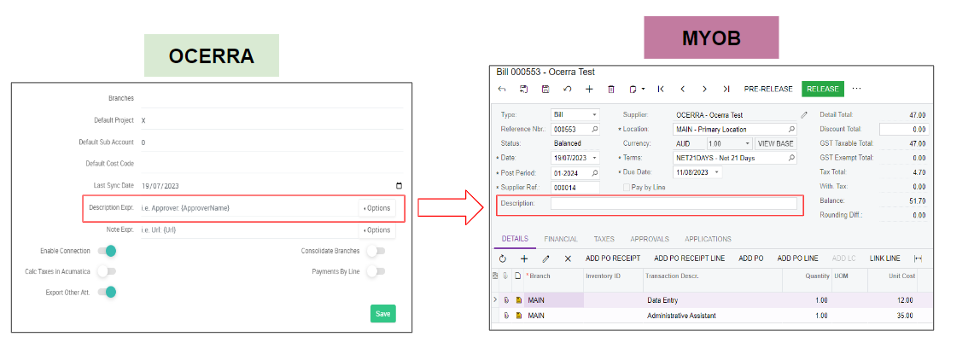The width and height of the screenshot is (980, 360).
Task: Go to previous record in MYOB toolbar
Action: (683, 90)
